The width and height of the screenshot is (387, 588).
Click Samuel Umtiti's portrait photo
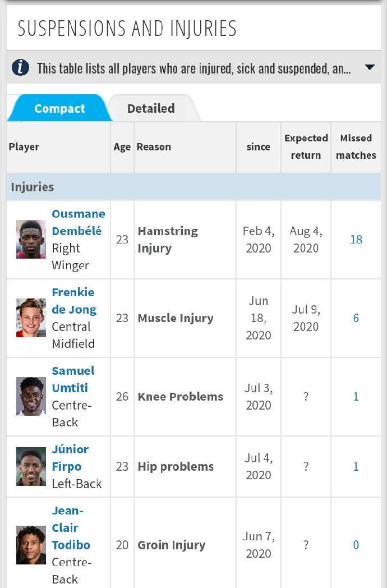31,397
